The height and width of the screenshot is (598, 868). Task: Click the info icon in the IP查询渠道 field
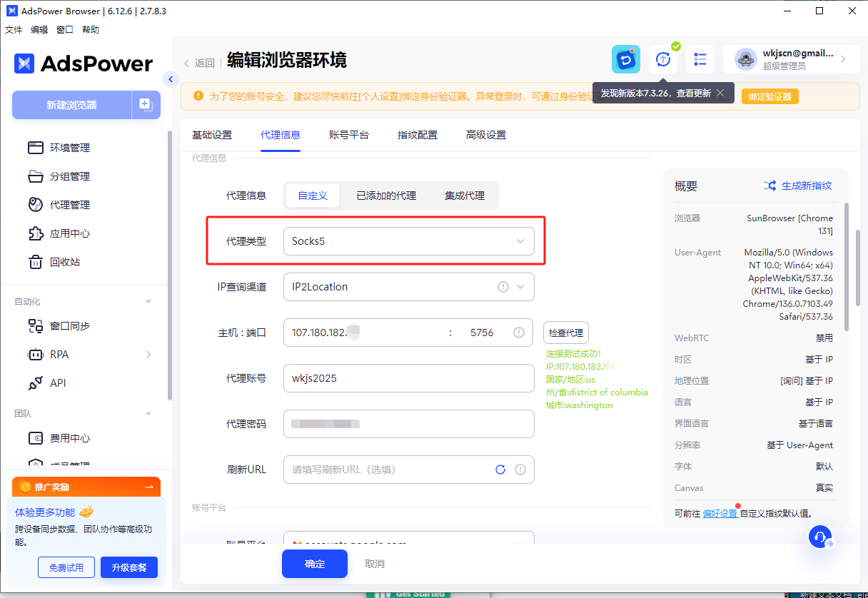[x=503, y=287]
